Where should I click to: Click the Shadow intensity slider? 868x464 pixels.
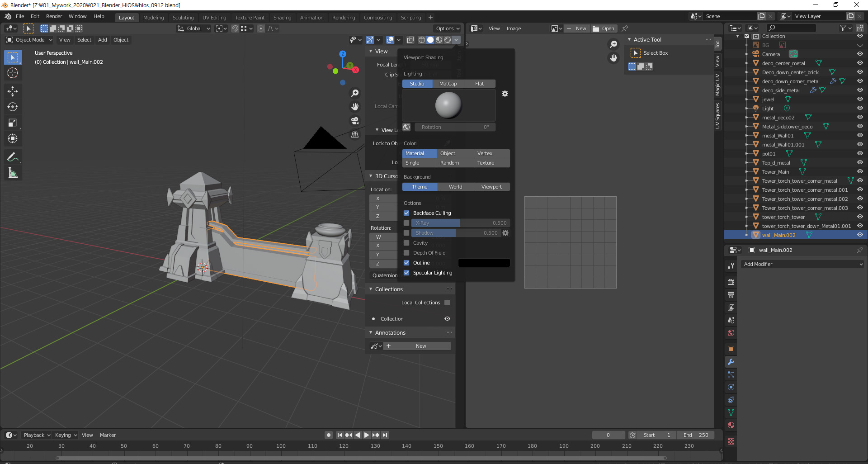pyautogui.click(x=456, y=233)
